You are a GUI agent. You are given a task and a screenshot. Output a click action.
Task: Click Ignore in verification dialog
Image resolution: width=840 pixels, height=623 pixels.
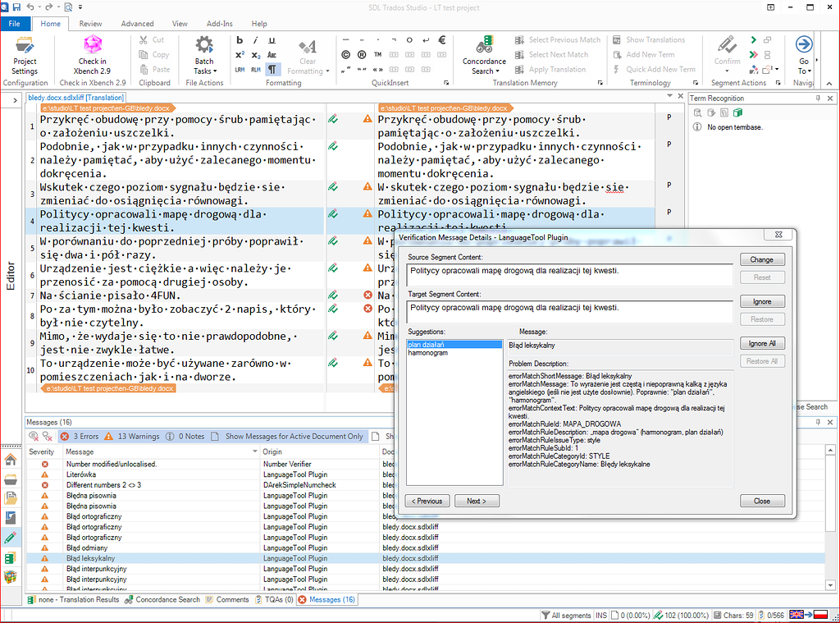pyautogui.click(x=762, y=301)
